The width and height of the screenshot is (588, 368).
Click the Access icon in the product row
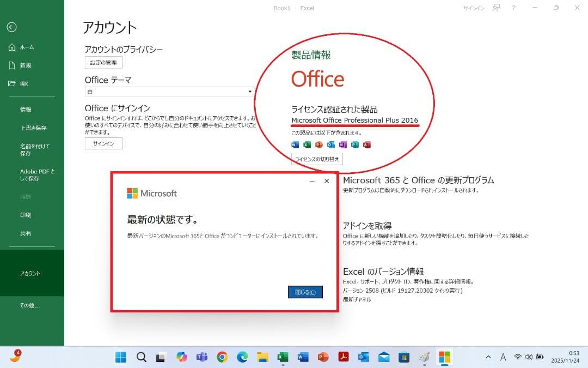[367, 144]
